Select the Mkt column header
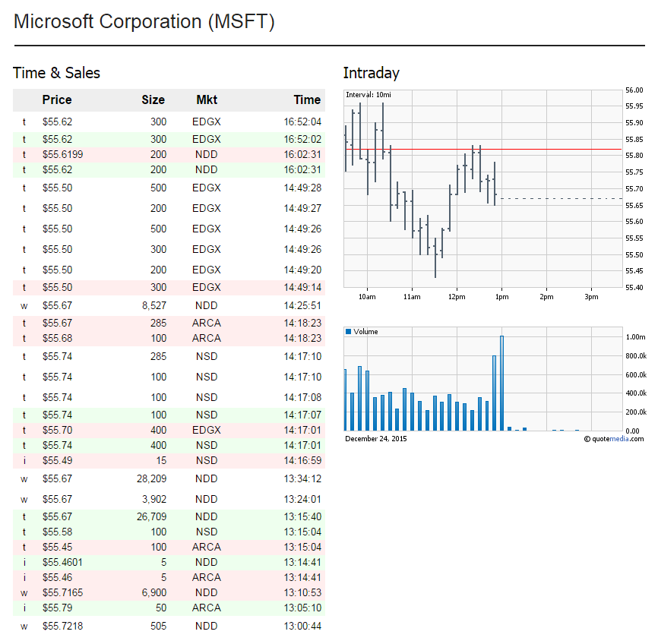The height and width of the screenshot is (644, 658). tap(207, 99)
